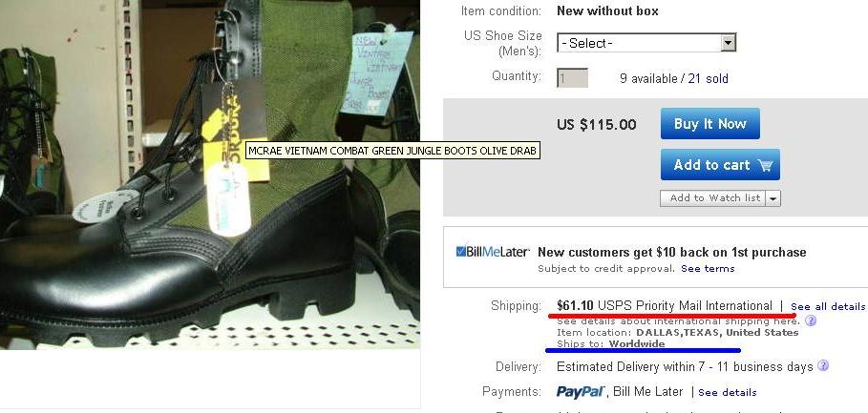The width and height of the screenshot is (868, 413).
Task: Click the BillMeLater logo
Action: 492,252
